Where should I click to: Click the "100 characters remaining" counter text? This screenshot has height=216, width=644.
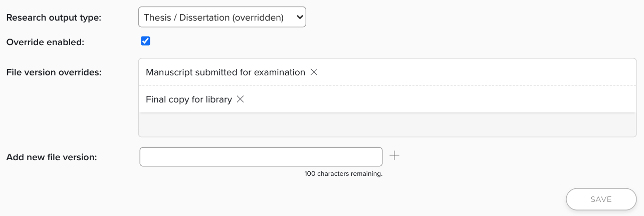[x=343, y=174]
